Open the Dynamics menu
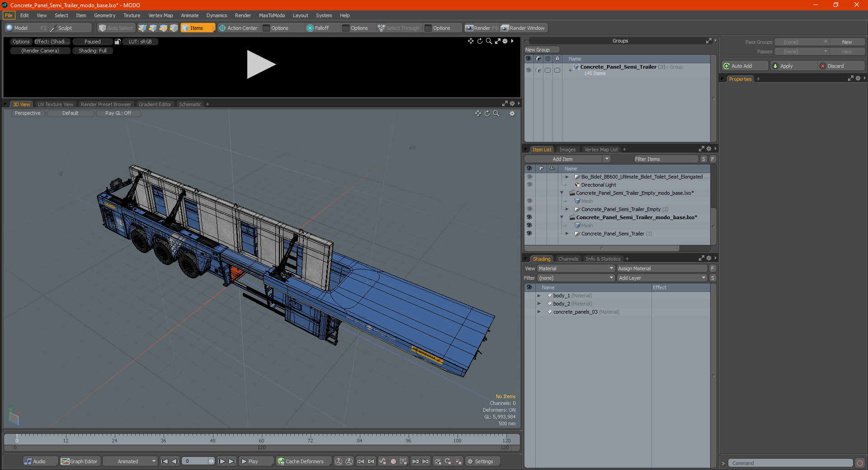The image size is (868, 470). 217,15
